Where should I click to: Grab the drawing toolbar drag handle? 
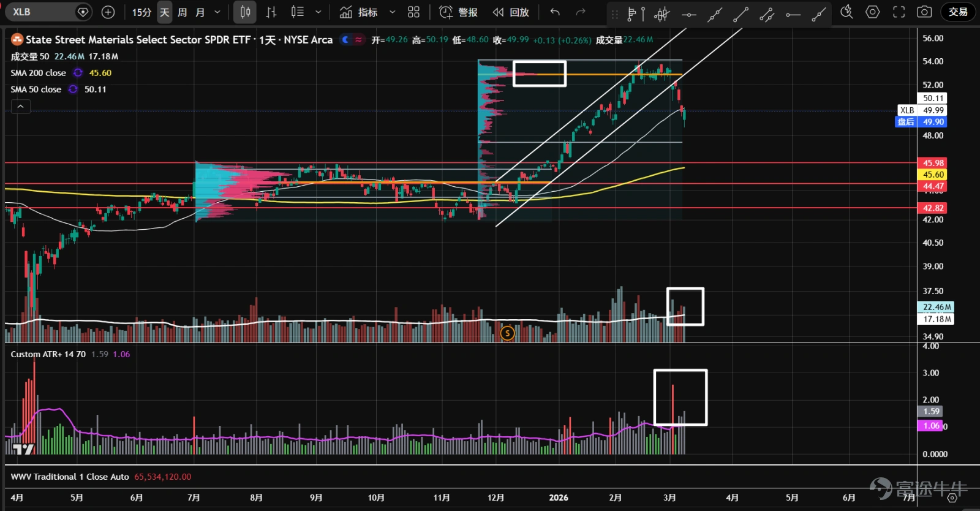tap(615, 13)
